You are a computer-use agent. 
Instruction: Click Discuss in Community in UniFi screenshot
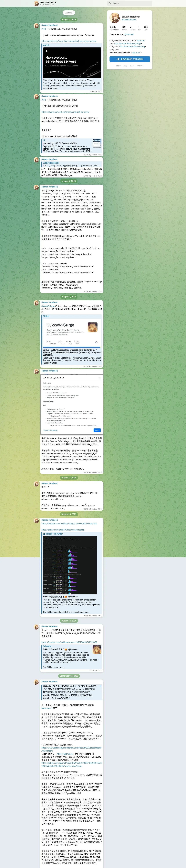[51, 430]
